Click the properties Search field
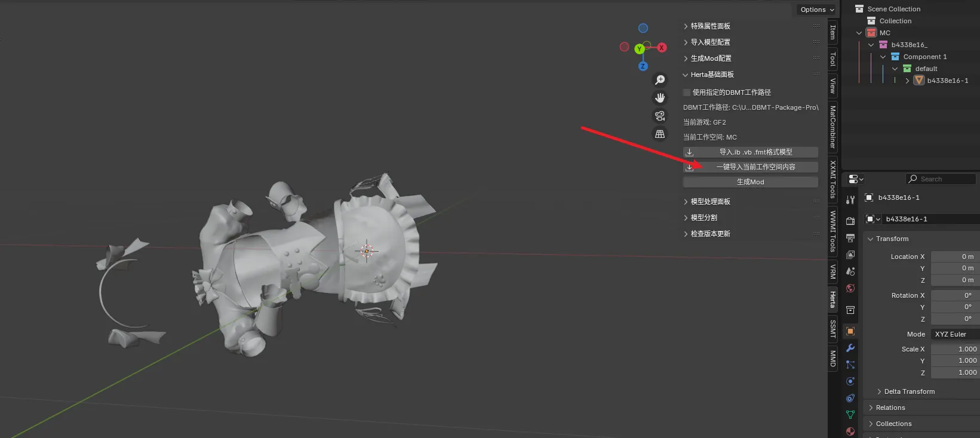Screen dimensions: 980x438 [941, 179]
